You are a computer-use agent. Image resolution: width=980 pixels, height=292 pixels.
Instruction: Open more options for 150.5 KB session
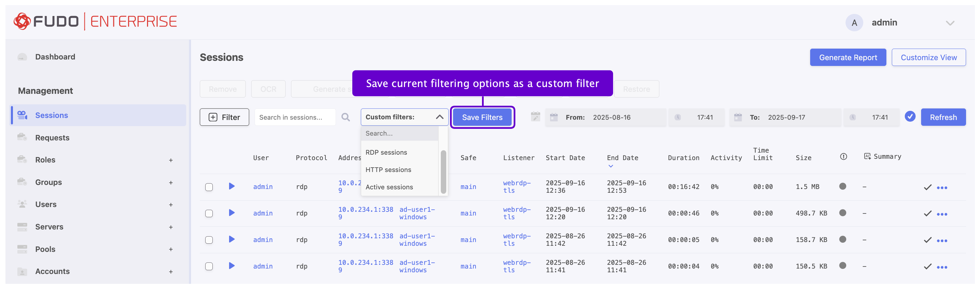[x=942, y=267]
